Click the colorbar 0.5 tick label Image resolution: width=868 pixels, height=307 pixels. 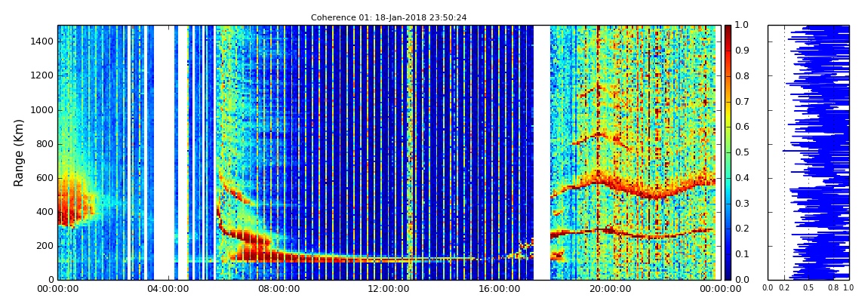(x=740, y=152)
